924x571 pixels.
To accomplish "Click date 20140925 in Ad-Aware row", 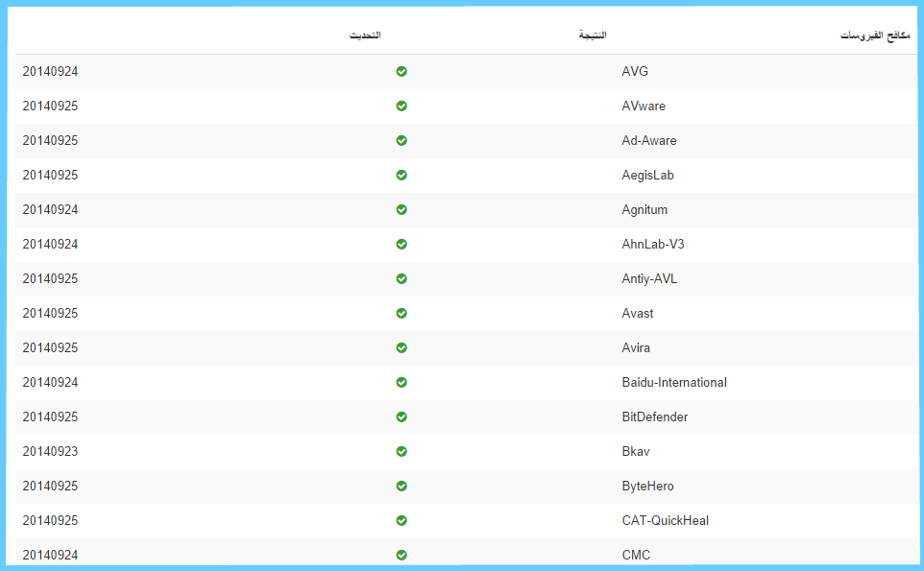I will [x=50, y=141].
